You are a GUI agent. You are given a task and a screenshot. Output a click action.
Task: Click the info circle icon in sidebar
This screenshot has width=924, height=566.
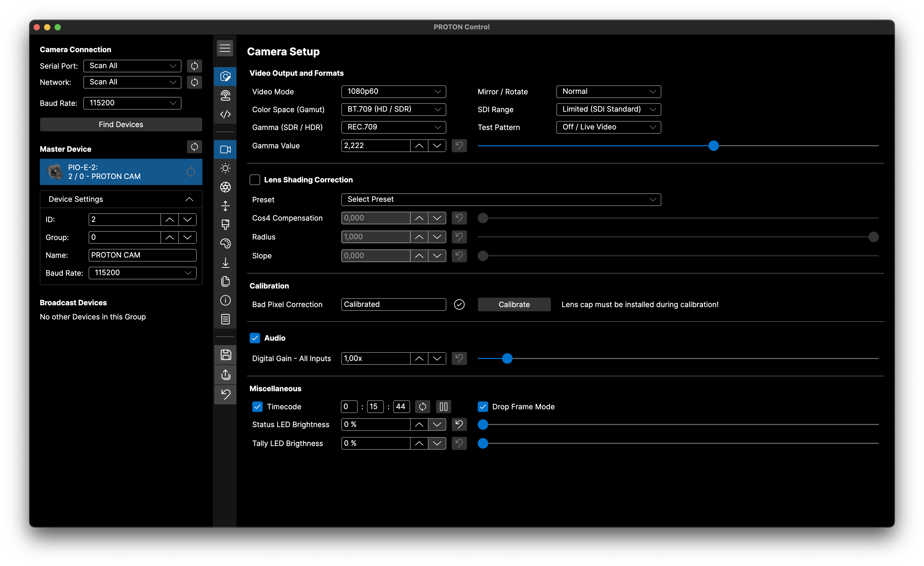tap(225, 300)
